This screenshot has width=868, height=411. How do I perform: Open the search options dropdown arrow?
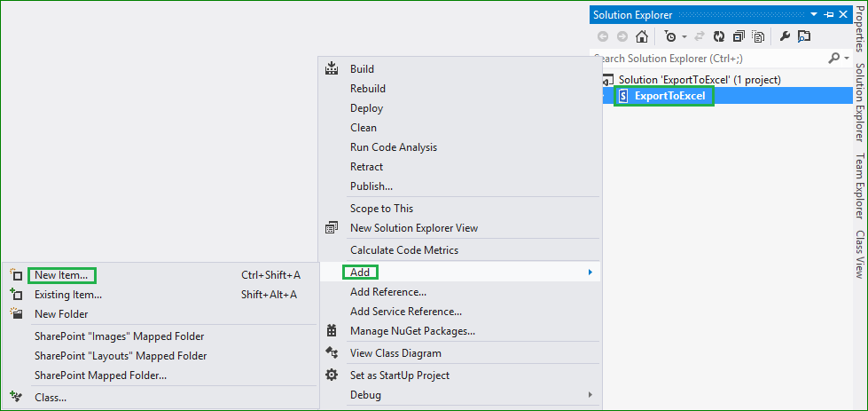pos(847,59)
